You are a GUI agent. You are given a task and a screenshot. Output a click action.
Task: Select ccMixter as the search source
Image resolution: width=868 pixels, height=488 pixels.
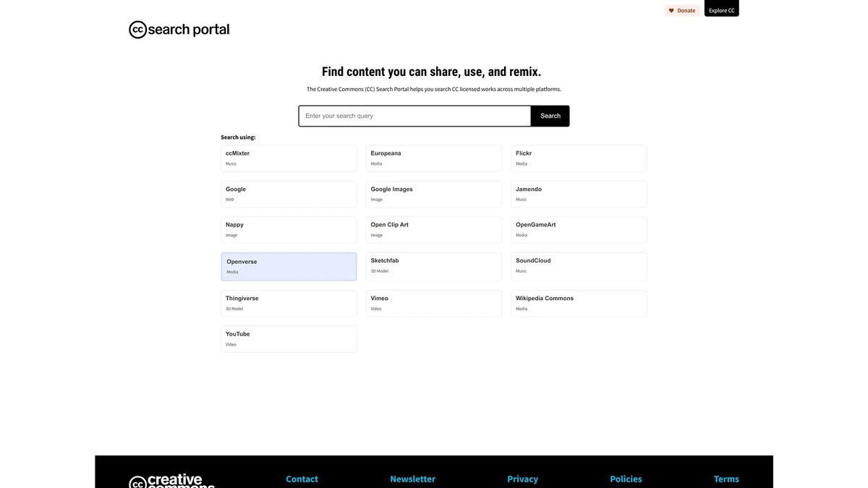[289, 158]
